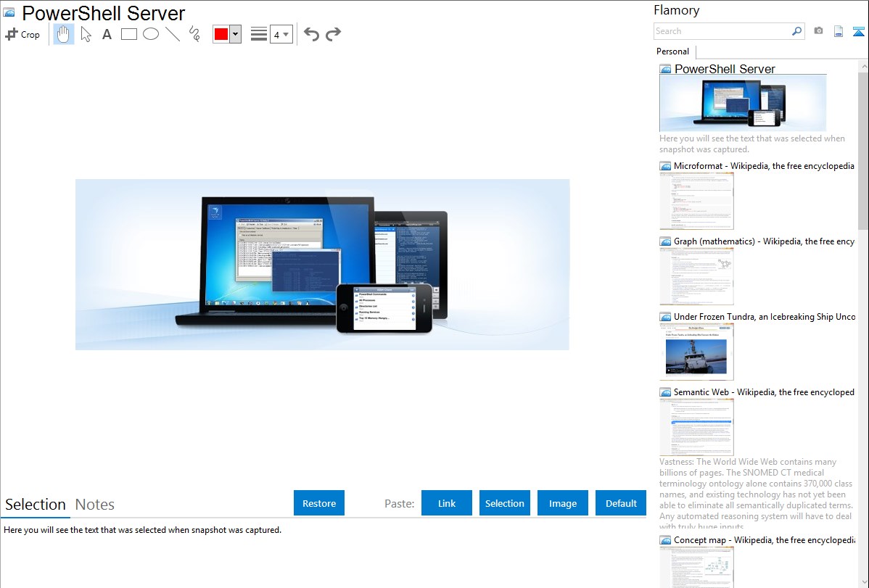This screenshot has height=588, width=869.
Task: Click the magnifier search icon
Action: tap(797, 31)
